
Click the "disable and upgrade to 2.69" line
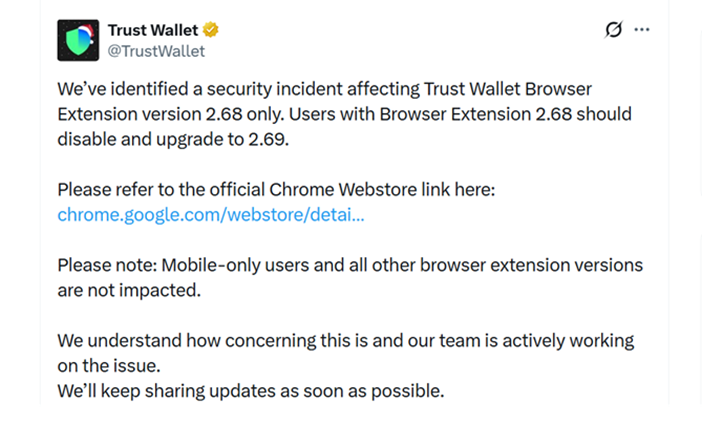(172, 139)
